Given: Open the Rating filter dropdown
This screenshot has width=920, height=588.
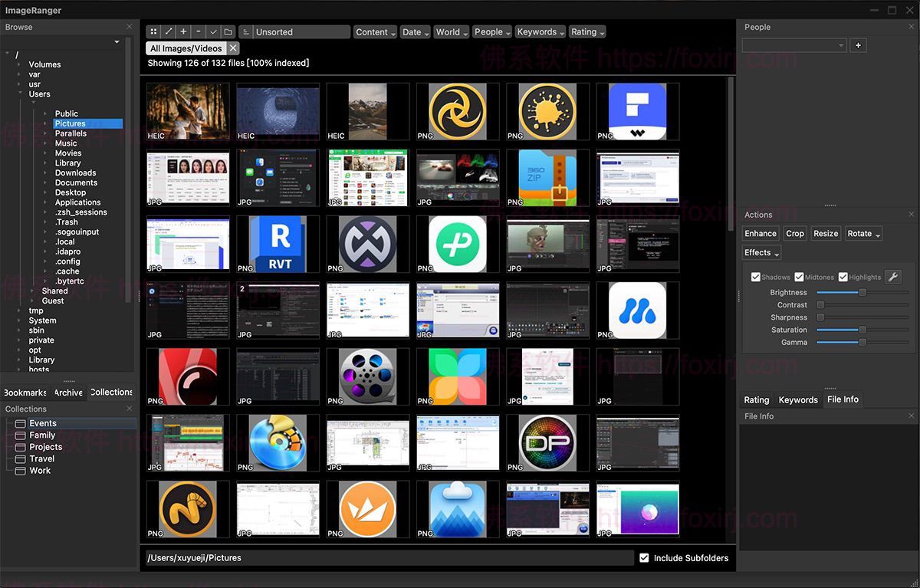Looking at the screenshot, I should [587, 31].
